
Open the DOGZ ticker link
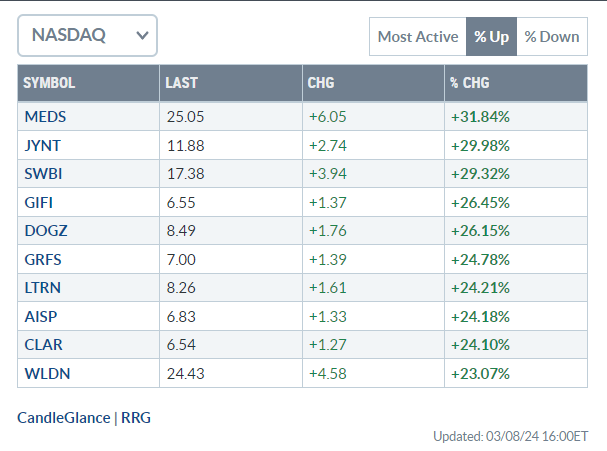pos(45,231)
